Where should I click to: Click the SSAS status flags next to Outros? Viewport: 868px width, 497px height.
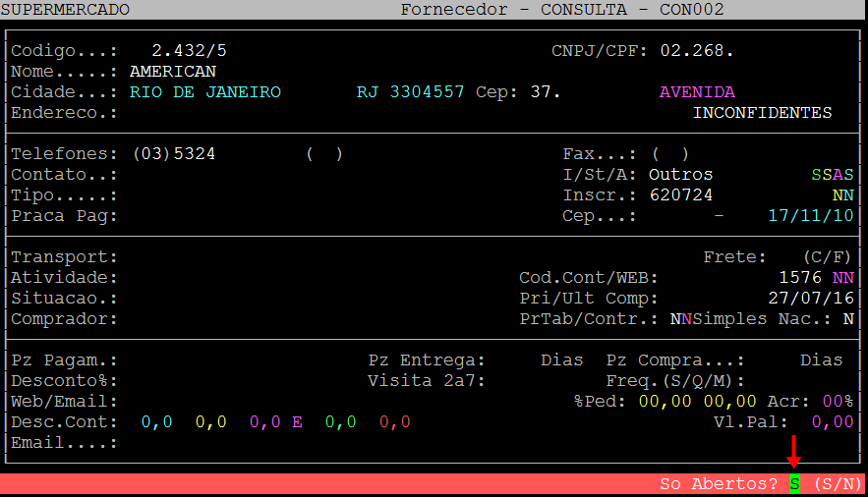[827, 175]
